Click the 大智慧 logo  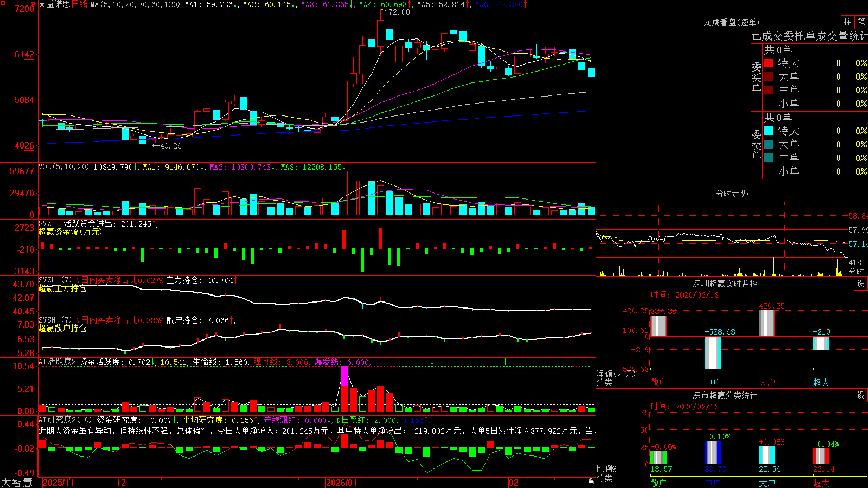pyautogui.click(x=17, y=483)
